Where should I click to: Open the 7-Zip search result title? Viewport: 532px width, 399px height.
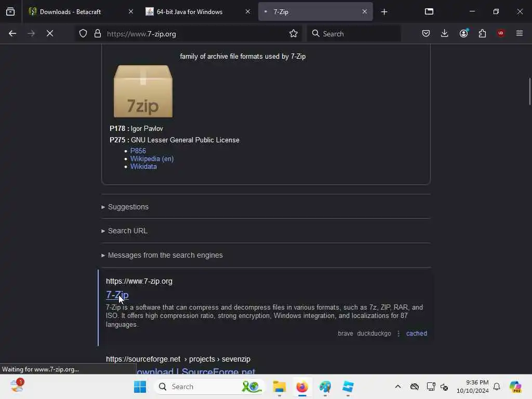pyautogui.click(x=117, y=295)
